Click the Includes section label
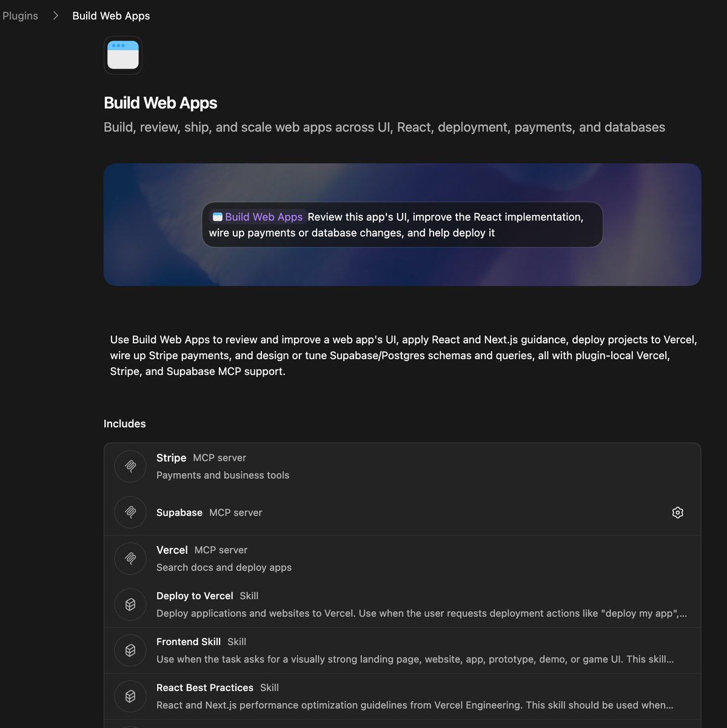 click(x=125, y=424)
